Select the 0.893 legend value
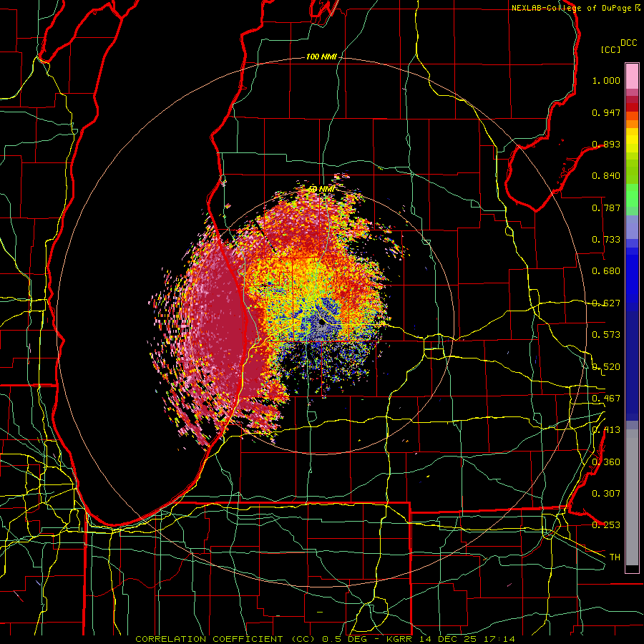The image size is (644, 644). [606, 144]
